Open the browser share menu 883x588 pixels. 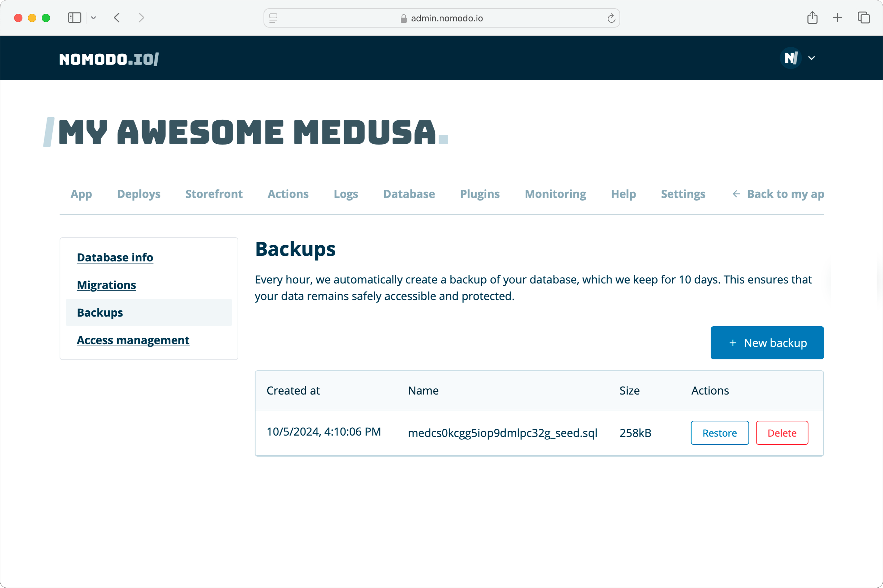(813, 17)
